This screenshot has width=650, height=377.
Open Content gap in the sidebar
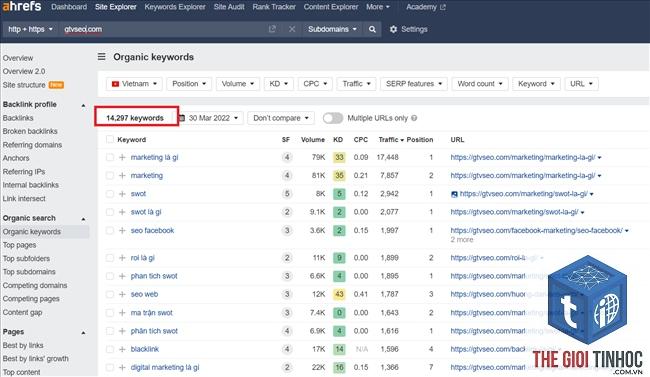click(x=22, y=312)
